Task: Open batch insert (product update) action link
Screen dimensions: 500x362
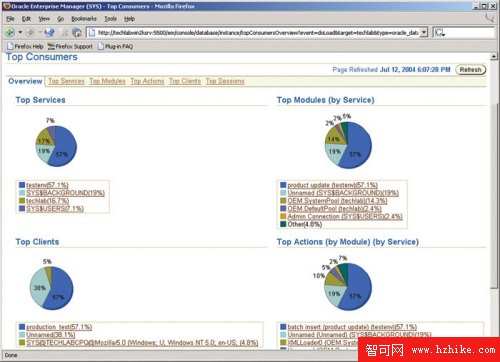Action: click(352, 327)
